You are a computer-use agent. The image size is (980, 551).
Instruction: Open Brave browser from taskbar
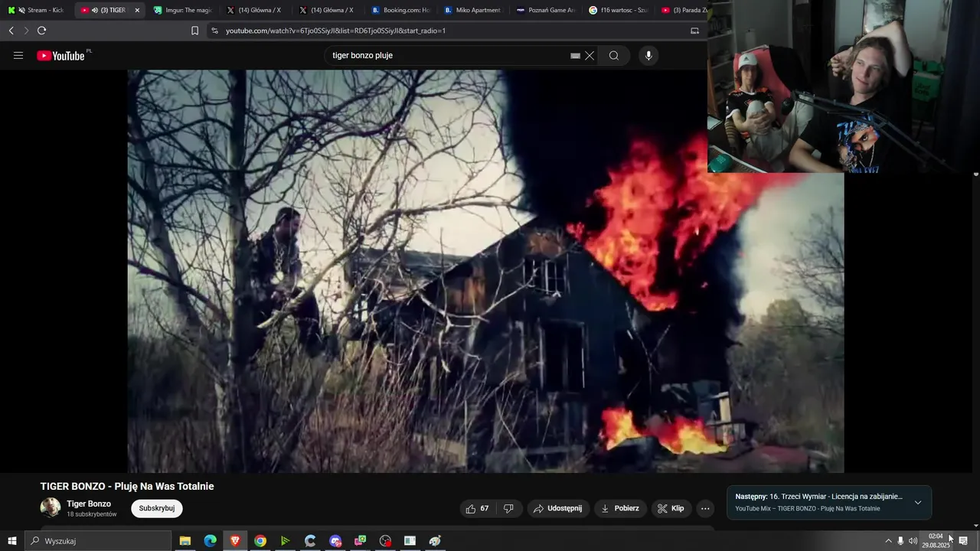click(x=235, y=541)
